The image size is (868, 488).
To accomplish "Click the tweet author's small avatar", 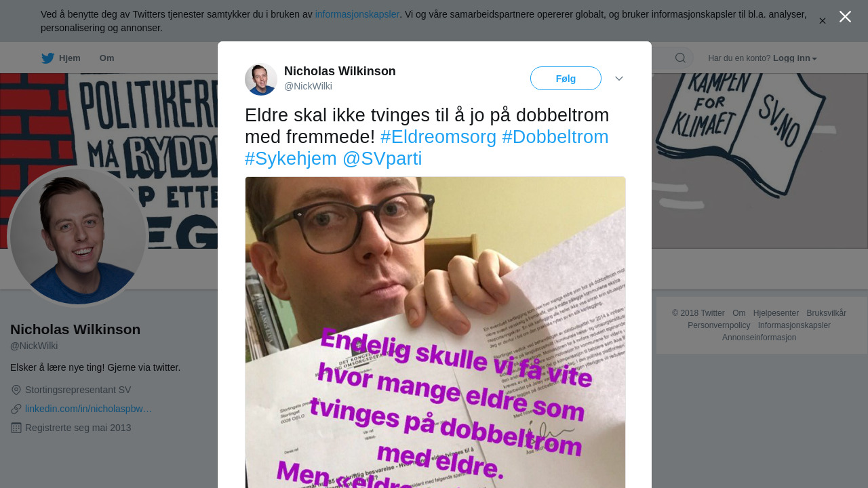I will pos(261,79).
